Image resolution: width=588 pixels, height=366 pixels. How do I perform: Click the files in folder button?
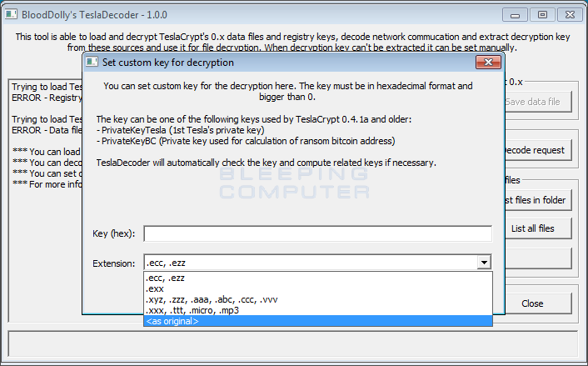click(x=538, y=200)
